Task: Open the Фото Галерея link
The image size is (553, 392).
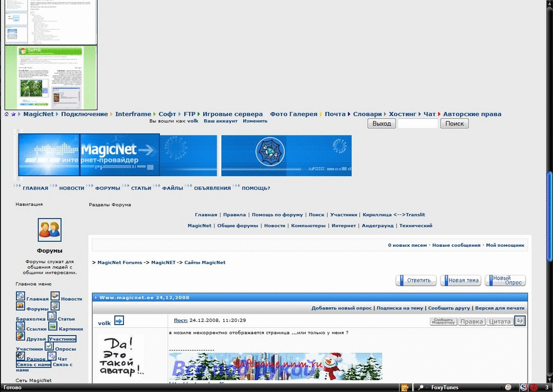Action: pos(293,114)
